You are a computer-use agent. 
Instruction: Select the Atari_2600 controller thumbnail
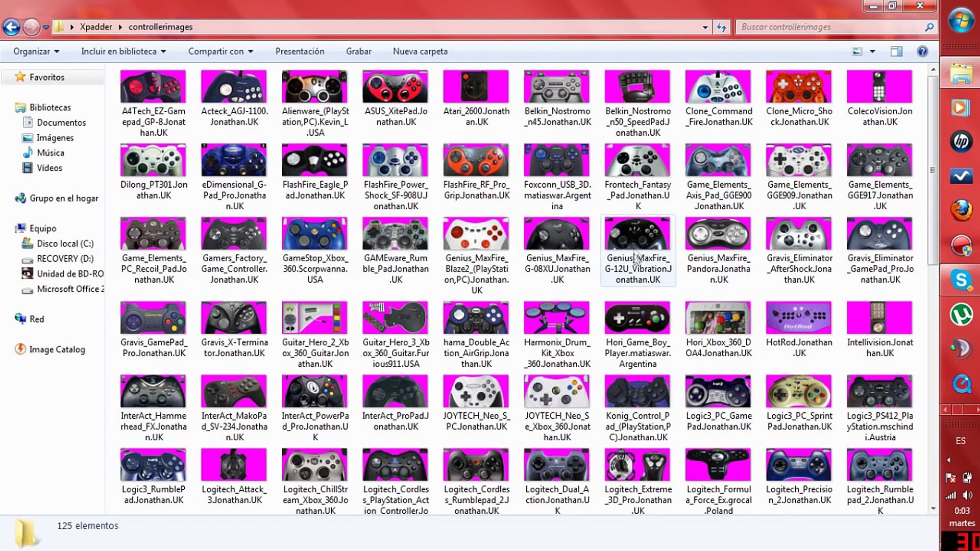tap(476, 87)
